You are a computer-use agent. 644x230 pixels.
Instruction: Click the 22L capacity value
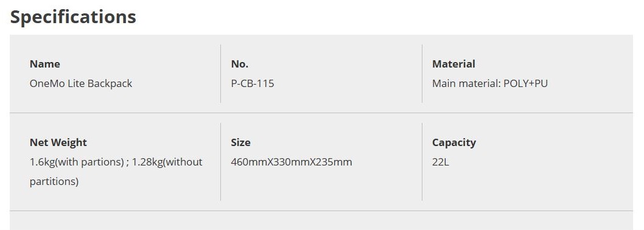click(x=440, y=162)
